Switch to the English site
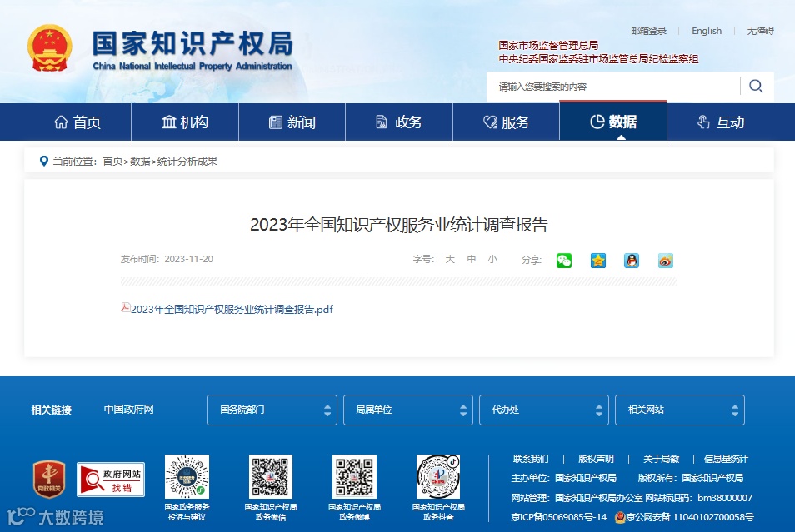The height and width of the screenshot is (532, 795). [x=707, y=31]
